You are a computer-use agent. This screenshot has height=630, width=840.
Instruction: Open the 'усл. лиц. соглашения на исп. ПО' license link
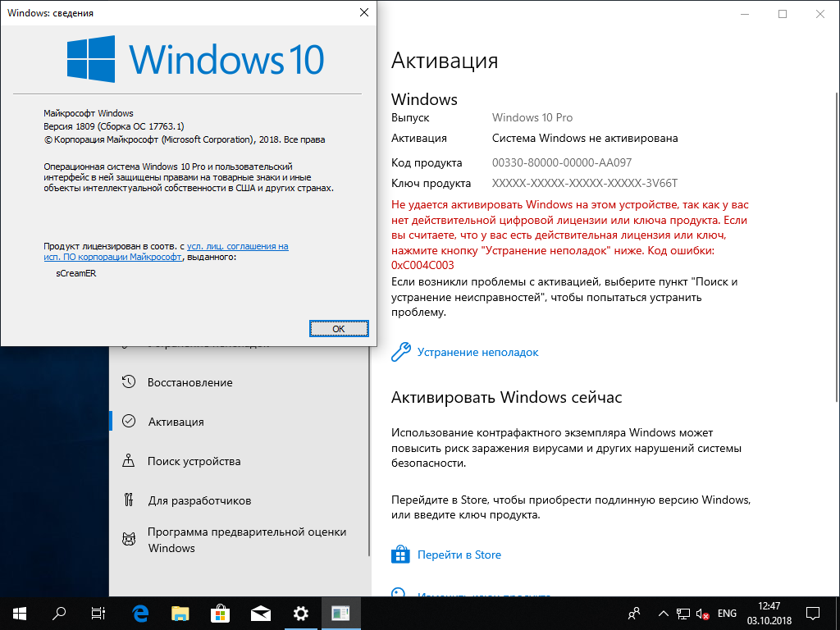166,252
